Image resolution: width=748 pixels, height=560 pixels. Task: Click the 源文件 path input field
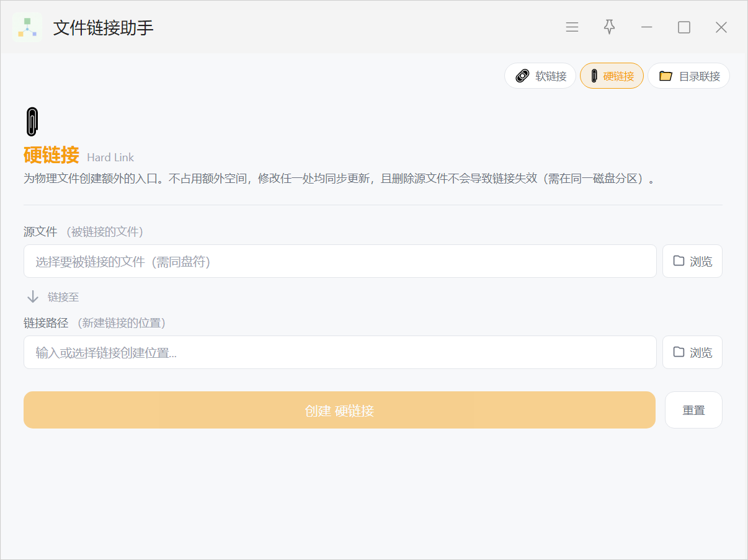[339, 262]
